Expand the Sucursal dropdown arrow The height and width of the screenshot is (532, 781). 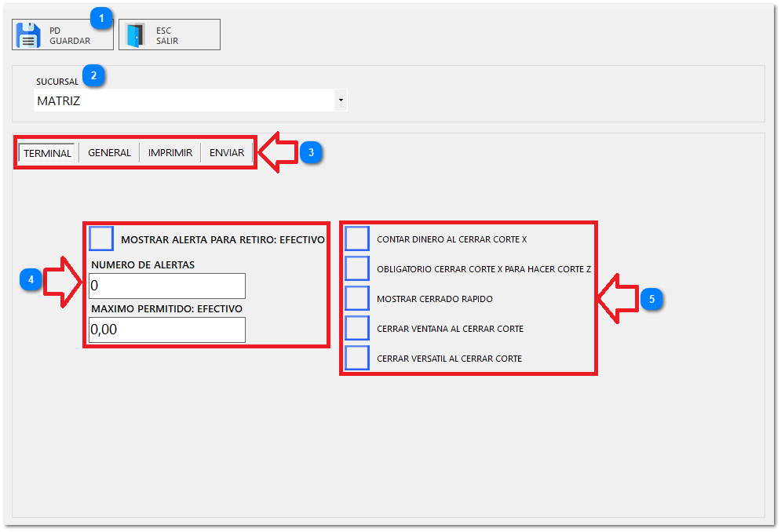tap(340, 100)
